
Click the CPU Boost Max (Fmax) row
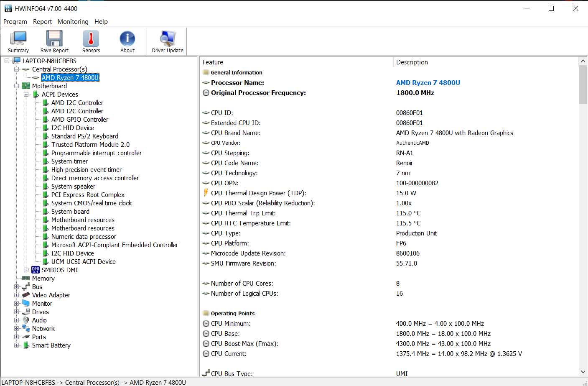pyautogui.click(x=389, y=344)
